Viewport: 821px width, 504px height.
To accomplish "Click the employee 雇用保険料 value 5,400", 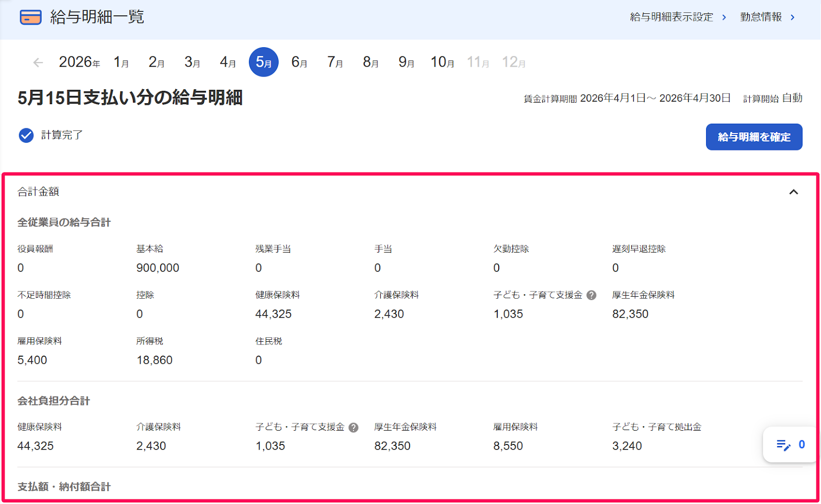I will [32, 360].
